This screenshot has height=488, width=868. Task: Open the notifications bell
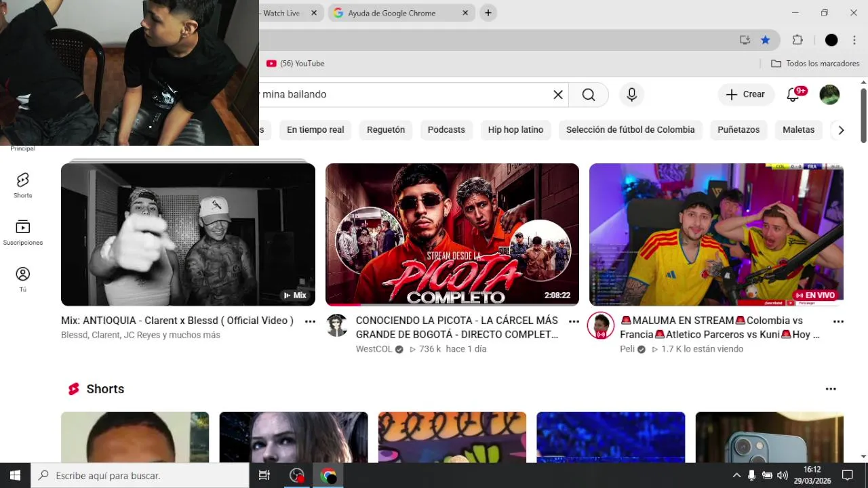[x=793, y=95]
